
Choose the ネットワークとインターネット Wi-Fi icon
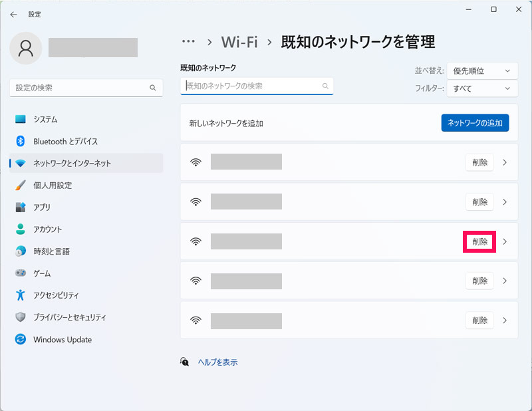[21, 163]
